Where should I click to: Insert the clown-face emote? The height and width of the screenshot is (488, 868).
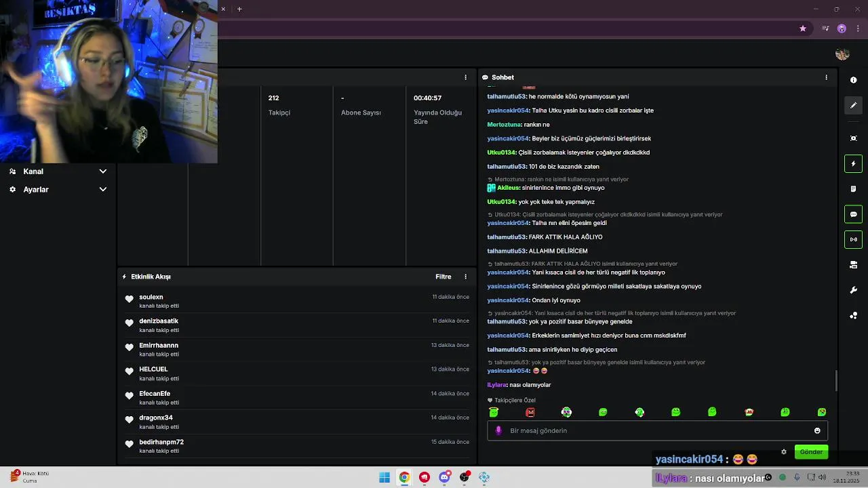tap(566, 412)
